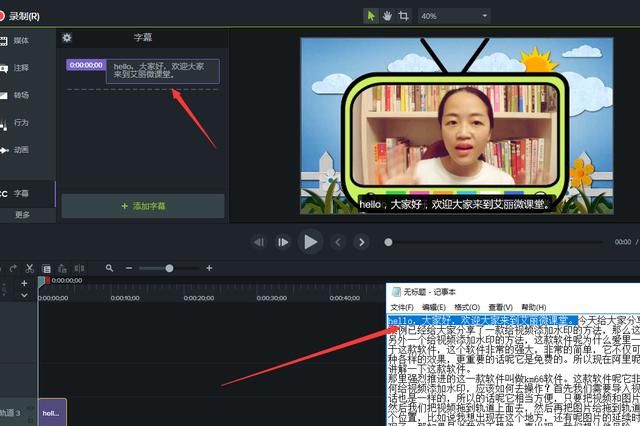Viewport: 640px width, 426px height.
Task: Expand the 更多 more tools entry
Action: (x=22, y=215)
